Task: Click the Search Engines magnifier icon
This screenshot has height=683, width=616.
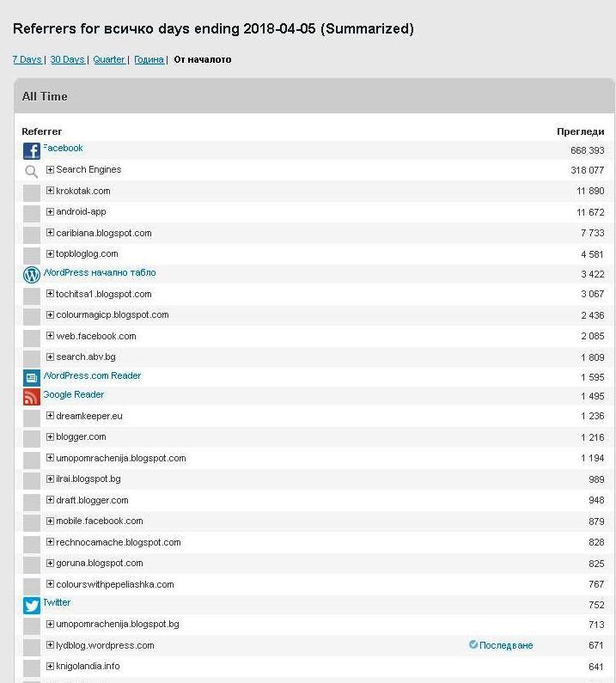Action: (32, 172)
